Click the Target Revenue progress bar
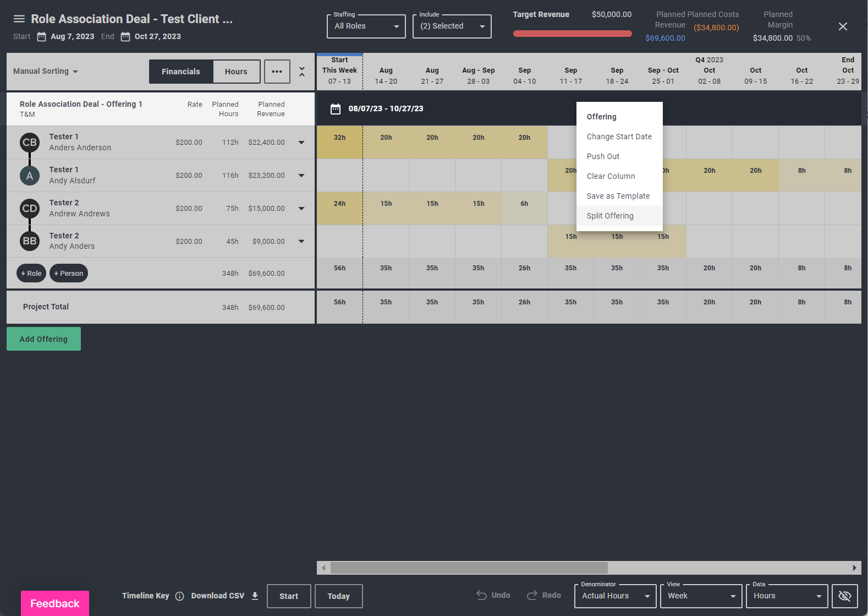 (572, 34)
